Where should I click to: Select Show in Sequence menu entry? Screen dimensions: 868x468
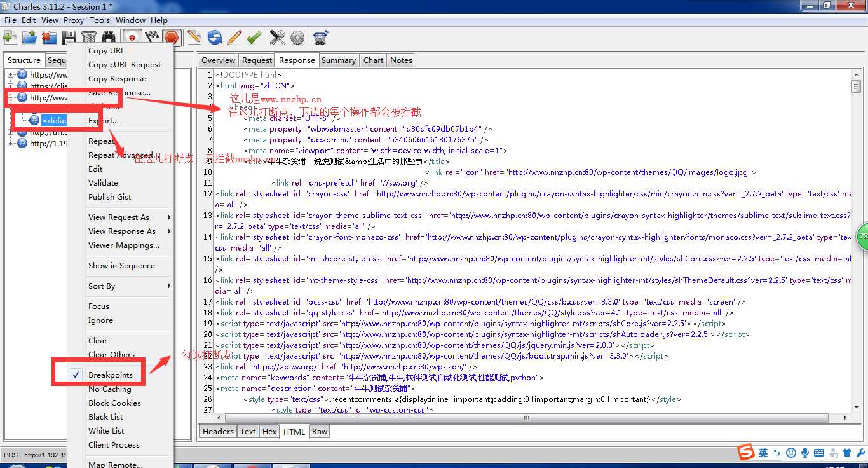(121, 265)
